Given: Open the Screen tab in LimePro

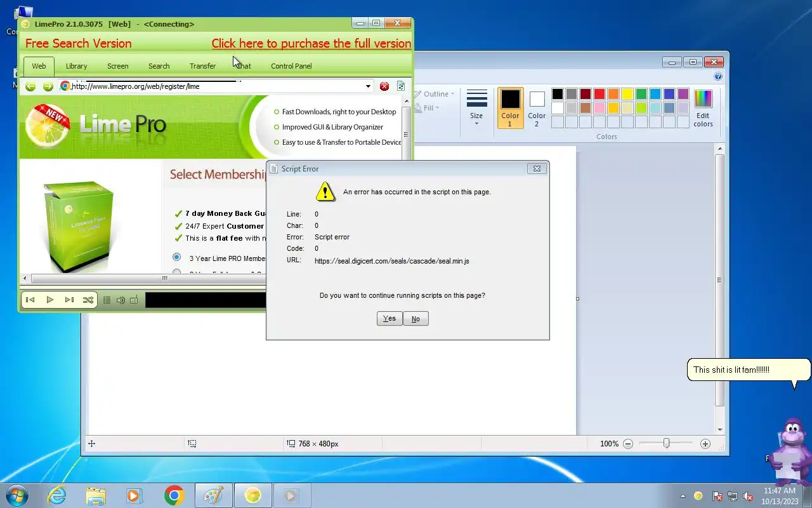Looking at the screenshot, I should [117, 66].
